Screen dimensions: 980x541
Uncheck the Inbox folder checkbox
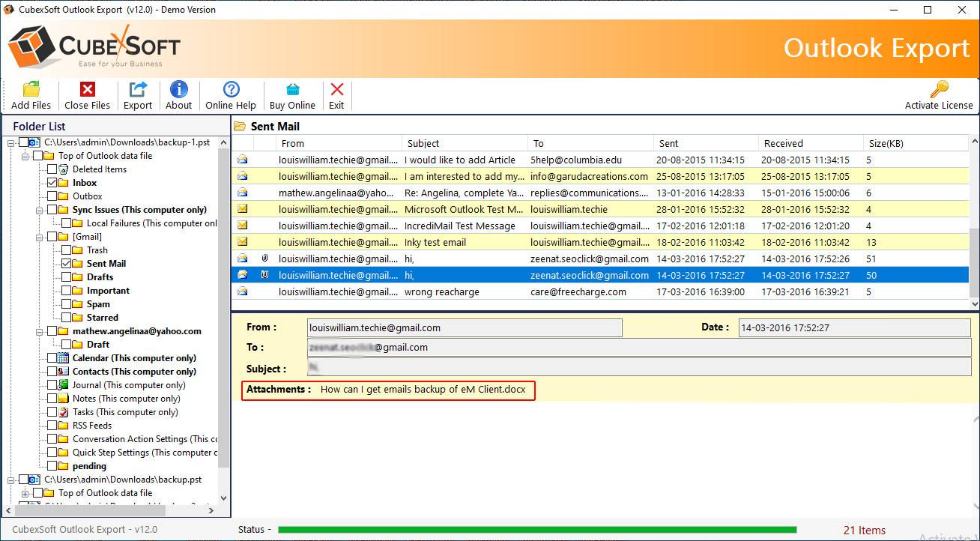point(52,183)
